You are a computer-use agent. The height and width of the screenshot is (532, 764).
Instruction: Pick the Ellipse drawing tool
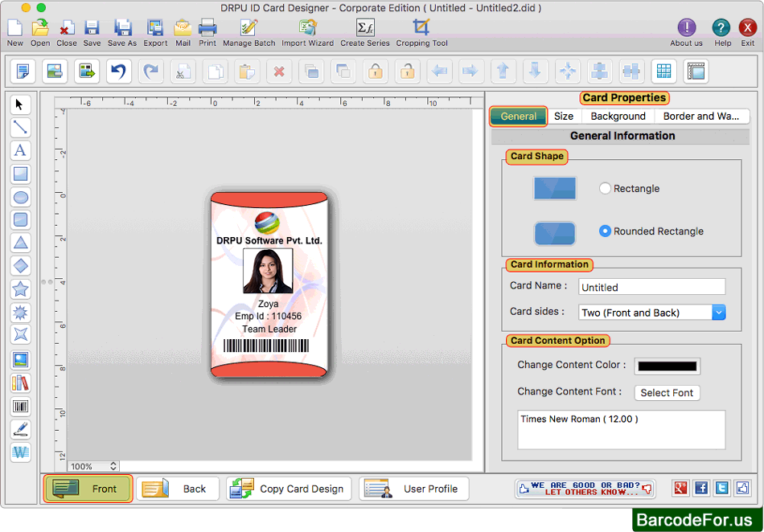tap(20, 197)
